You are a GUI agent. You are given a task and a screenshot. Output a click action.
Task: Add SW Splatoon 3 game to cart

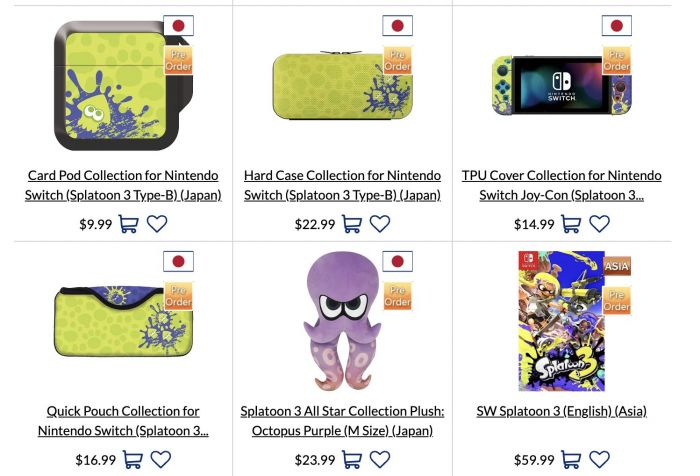click(x=571, y=459)
